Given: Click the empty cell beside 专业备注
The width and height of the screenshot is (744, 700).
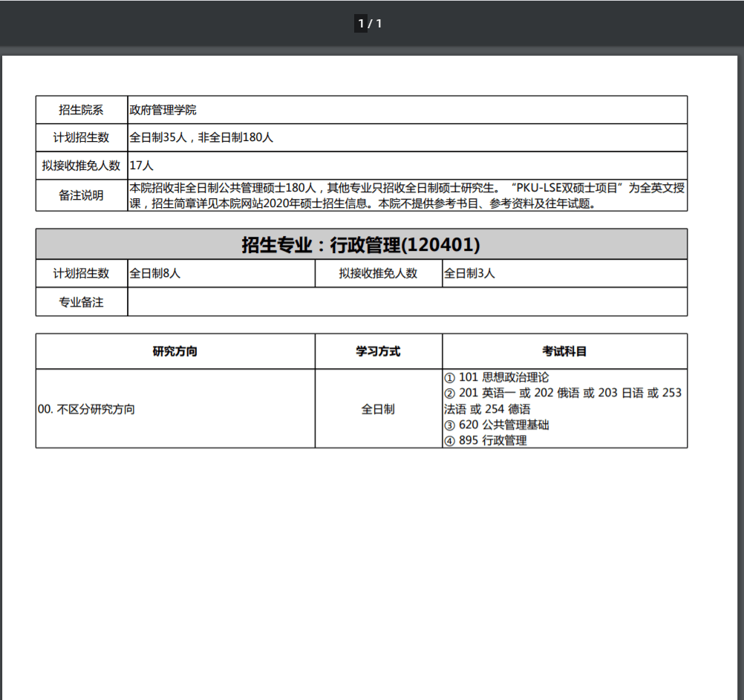Looking at the screenshot, I should pyautogui.click(x=407, y=302).
